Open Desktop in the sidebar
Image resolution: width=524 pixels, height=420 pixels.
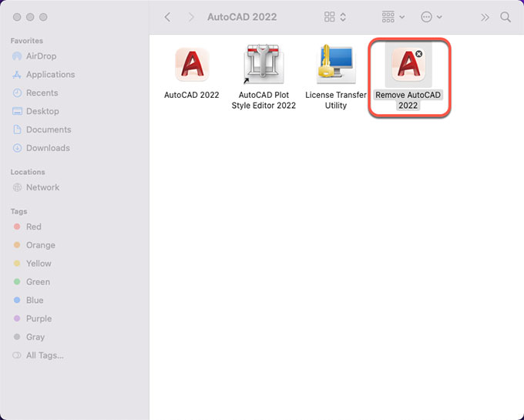click(35, 111)
